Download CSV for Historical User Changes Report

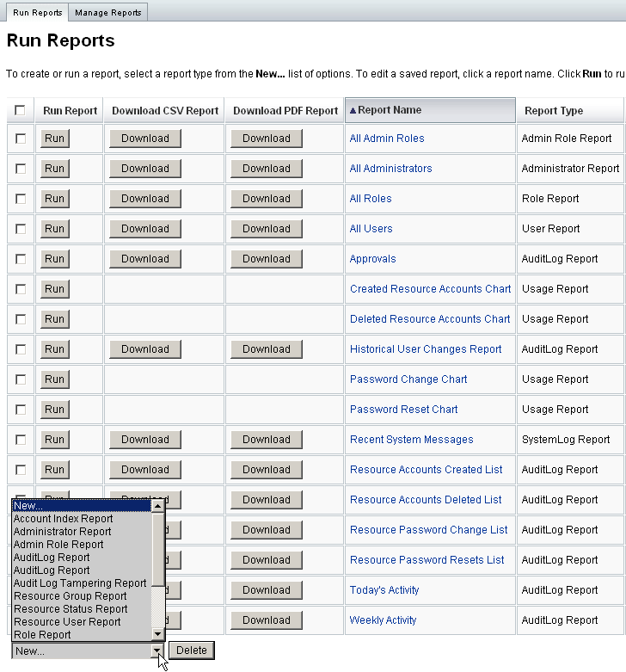pyautogui.click(x=145, y=349)
